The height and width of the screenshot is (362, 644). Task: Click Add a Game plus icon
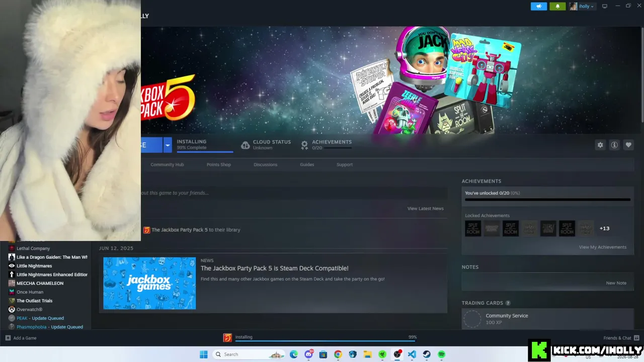pos(8,338)
